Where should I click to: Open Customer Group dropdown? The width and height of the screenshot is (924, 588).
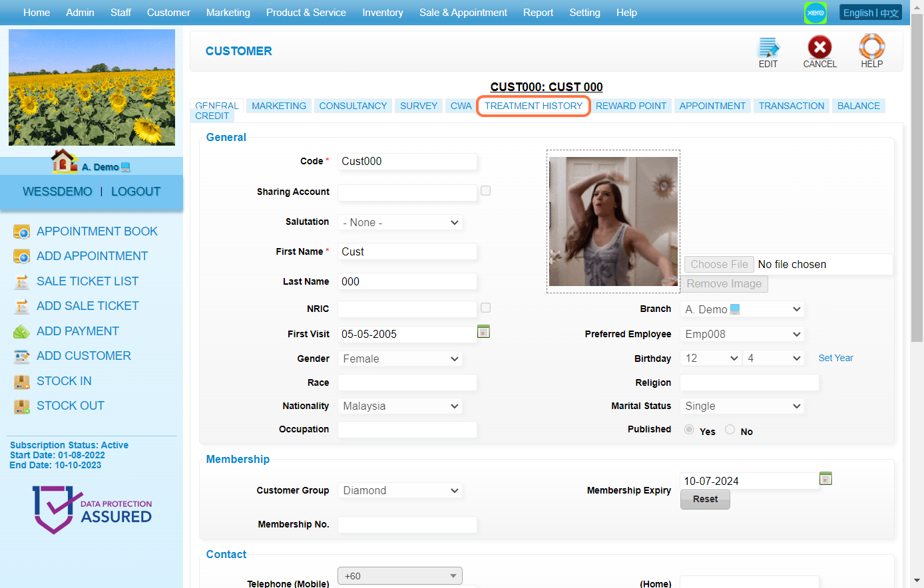[400, 490]
